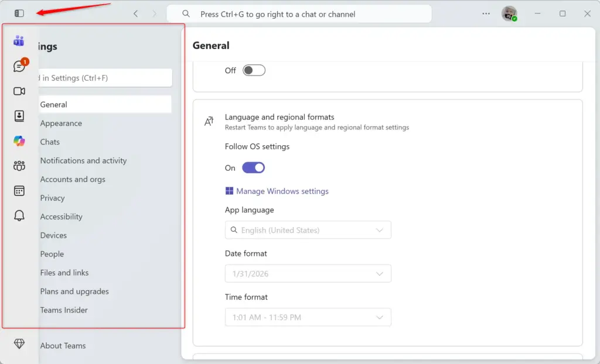Turn on the Off toggle switch

pos(254,70)
